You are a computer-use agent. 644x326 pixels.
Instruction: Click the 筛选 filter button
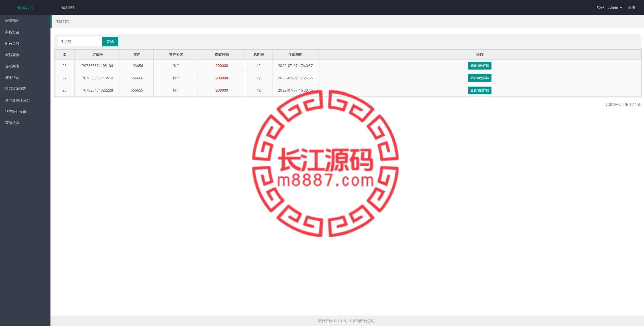[110, 42]
